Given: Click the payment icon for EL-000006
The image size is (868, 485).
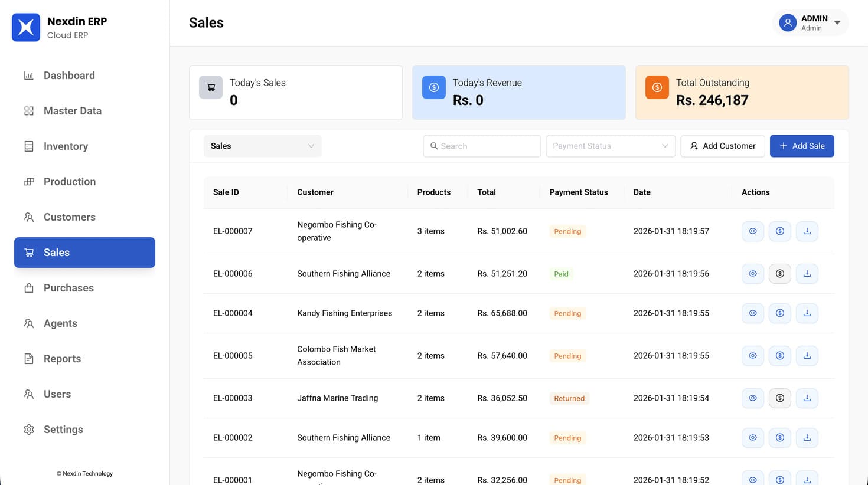Looking at the screenshot, I should tap(779, 273).
